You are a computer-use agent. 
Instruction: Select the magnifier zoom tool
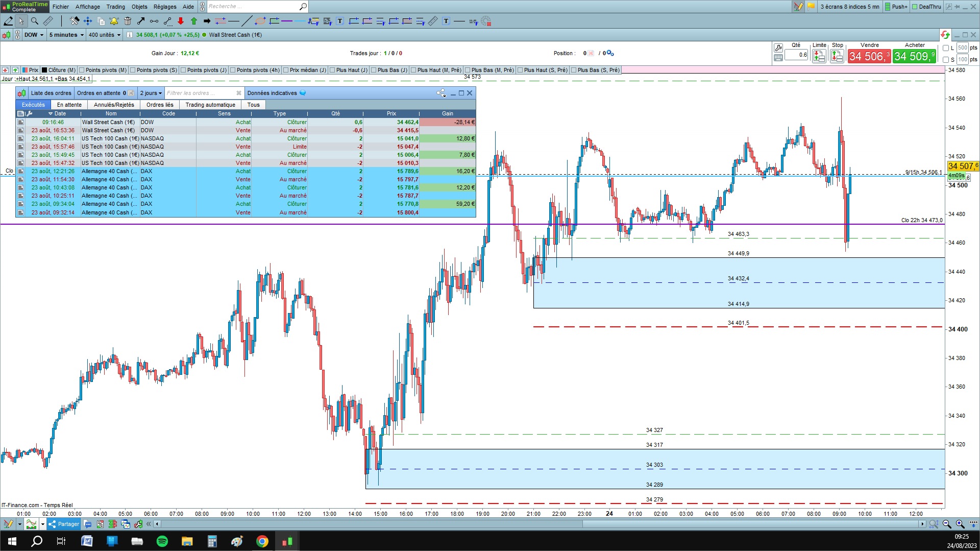pos(34,21)
